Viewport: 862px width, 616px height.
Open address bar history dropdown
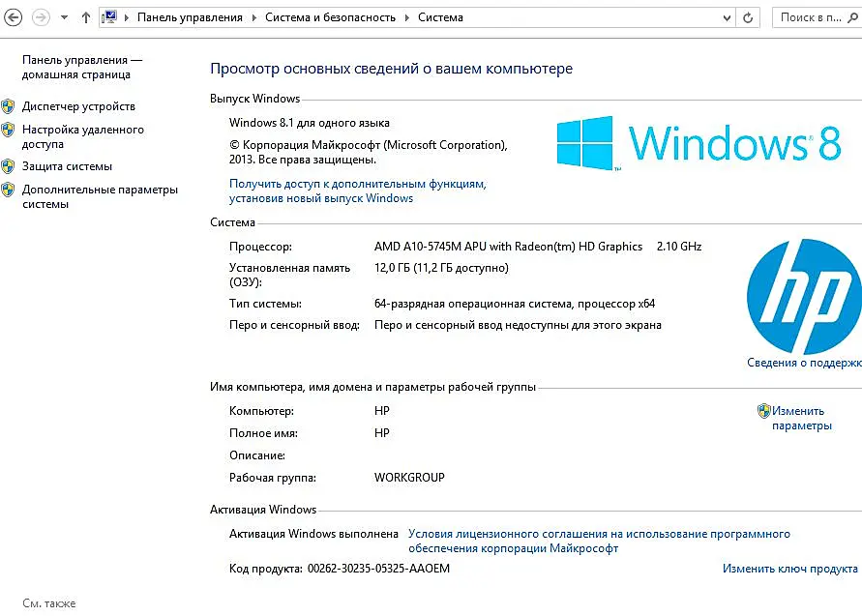point(727,17)
